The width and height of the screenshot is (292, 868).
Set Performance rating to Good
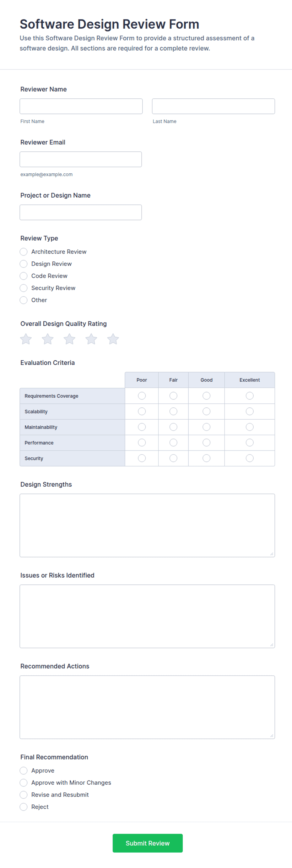click(x=207, y=442)
